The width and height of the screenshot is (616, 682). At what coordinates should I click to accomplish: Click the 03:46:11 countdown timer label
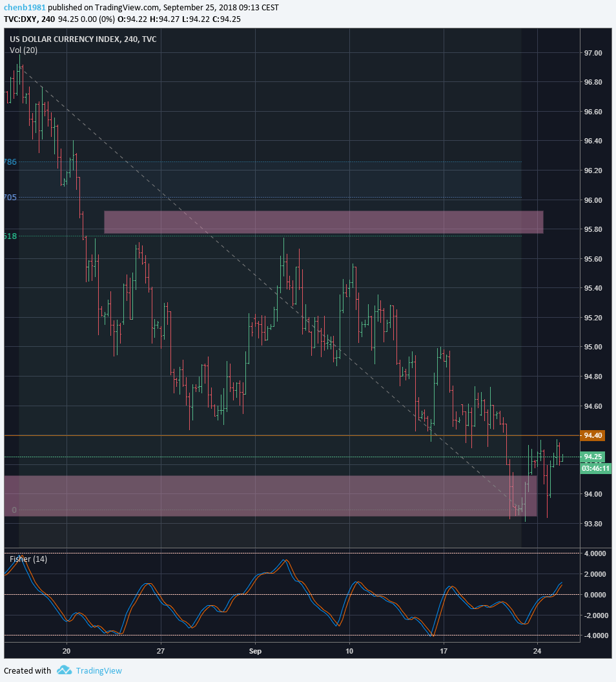(x=595, y=468)
